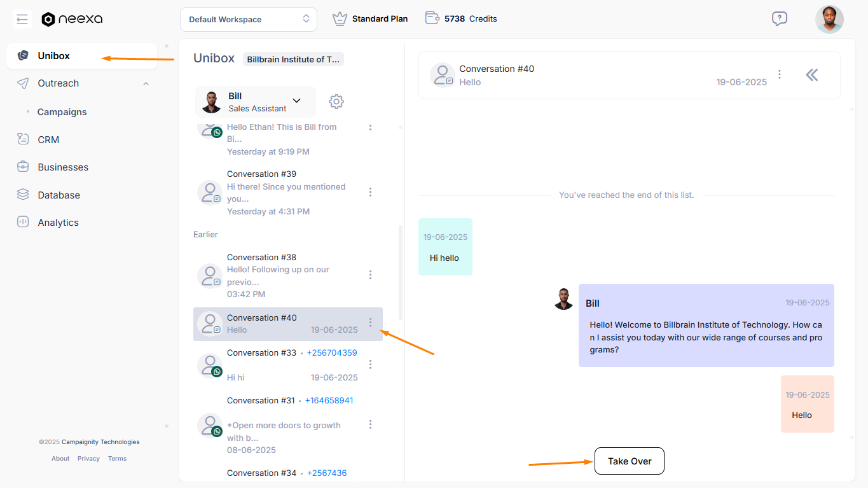Screen dimensions: 868x488
Task: Click the user profile avatar
Action: 829,19
